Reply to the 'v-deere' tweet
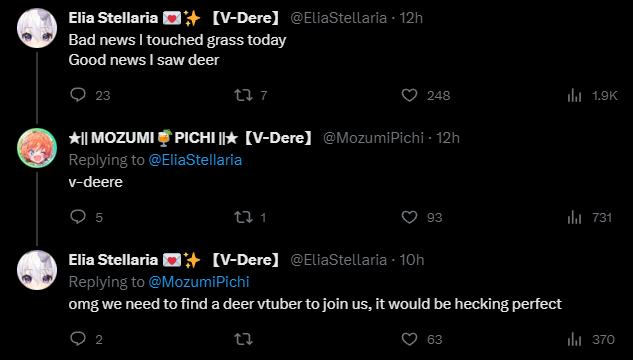Screen dimensions: 633x360 [x=78, y=217]
